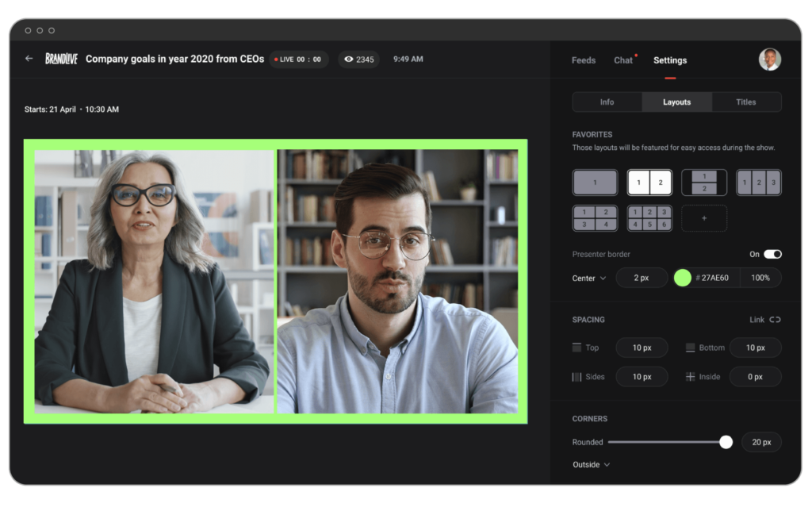The width and height of the screenshot is (812, 511).
Task: Click the event title 'Company goals in year 2020 from CEOs'
Action: pyautogui.click(x=175, y=59)
